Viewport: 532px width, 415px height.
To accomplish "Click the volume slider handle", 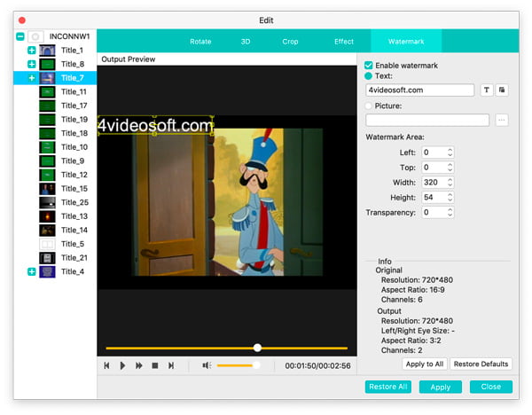I will pyautogui.click(x=256, y=365).
